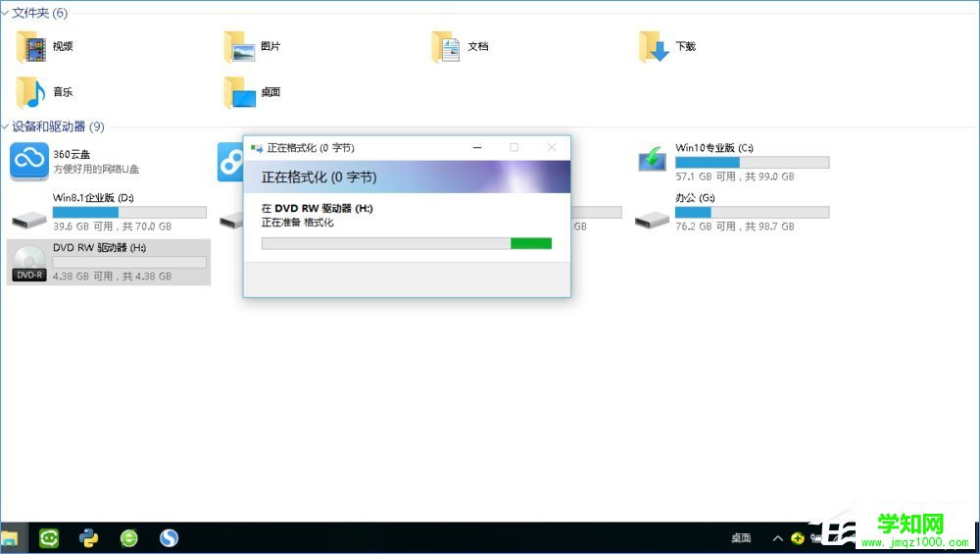
Task: Click the 音乐 folder label
Action: coord(63,92)
